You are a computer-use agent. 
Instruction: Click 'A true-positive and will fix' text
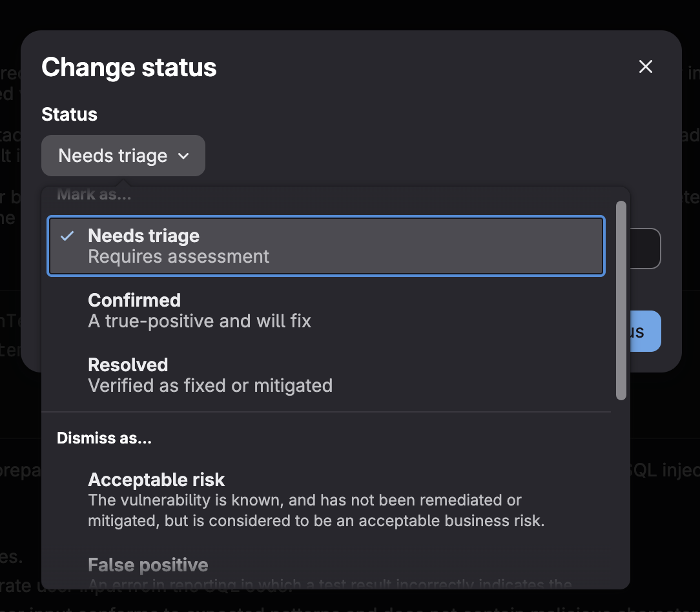tap(199, 321)
